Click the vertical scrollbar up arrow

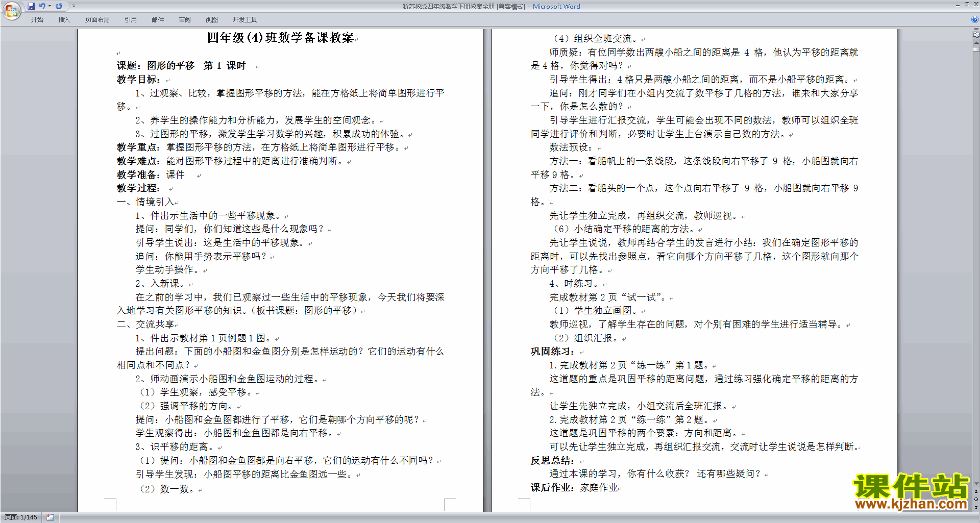(976, 43)
